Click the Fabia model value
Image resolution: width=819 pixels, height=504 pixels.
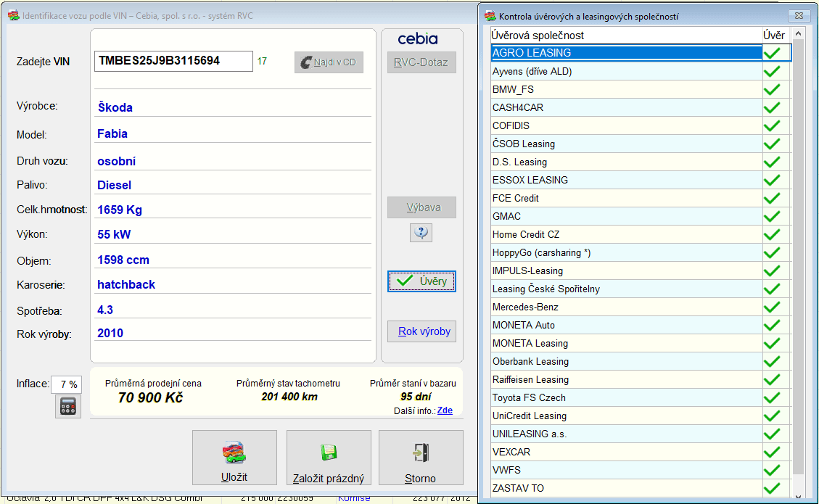112,133
